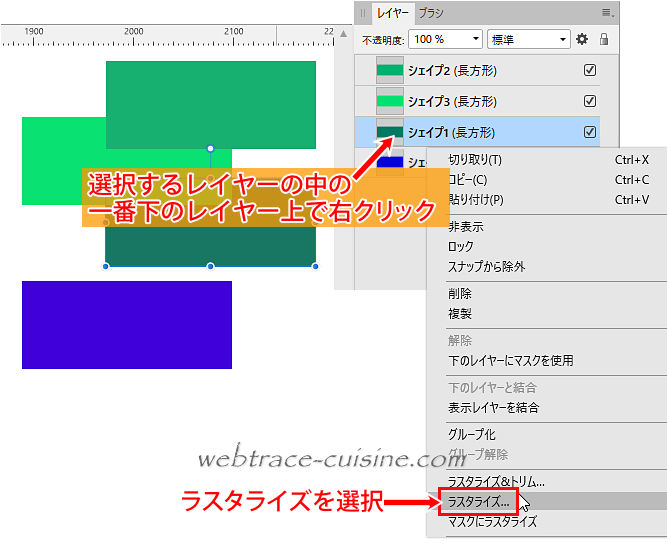Toggle visibility checkbox for シェイプ2 layer

(x=590, y=70)
